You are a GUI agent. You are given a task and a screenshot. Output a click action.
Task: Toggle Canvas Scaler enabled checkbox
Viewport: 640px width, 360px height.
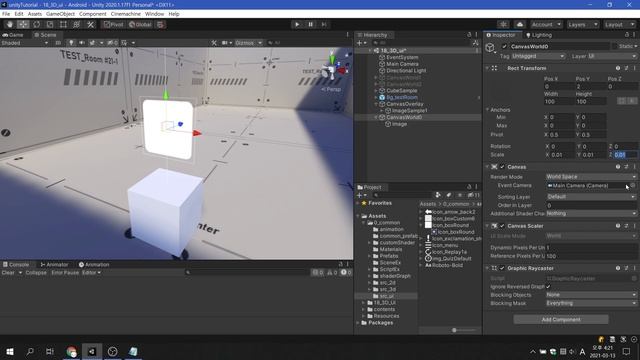coord(502,226)
